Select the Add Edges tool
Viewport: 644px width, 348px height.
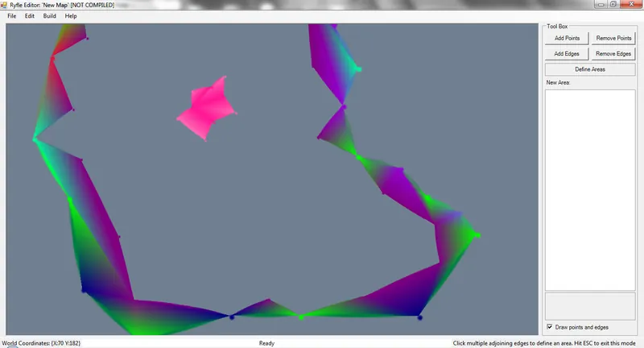pos(567,54)
